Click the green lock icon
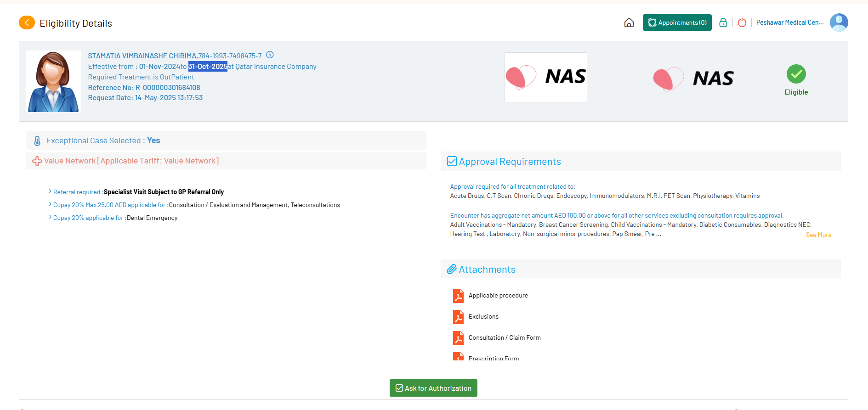The height and width of the screenshot is (410, 868). tap(723, 22)
